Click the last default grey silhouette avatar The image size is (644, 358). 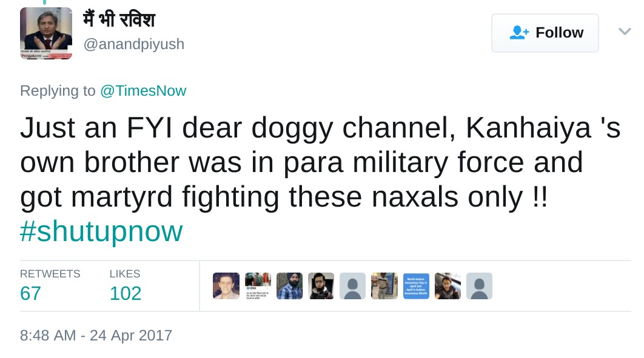pyautogui.click(x=479, y=286)
